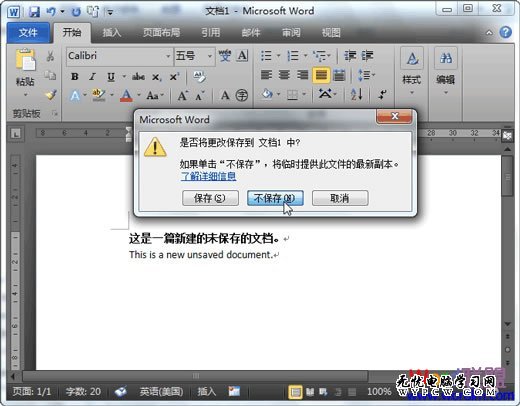Open the 文件 File tab
The image size is (520, 406).
point(28,33)
